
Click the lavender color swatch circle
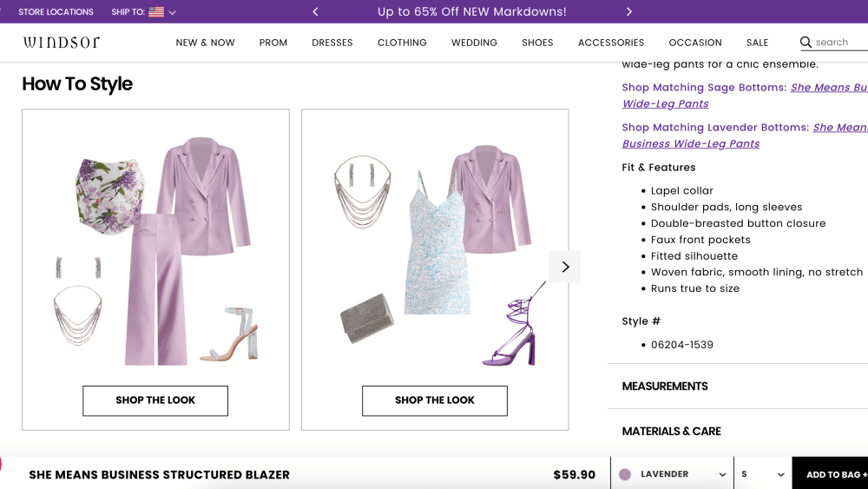625,474
